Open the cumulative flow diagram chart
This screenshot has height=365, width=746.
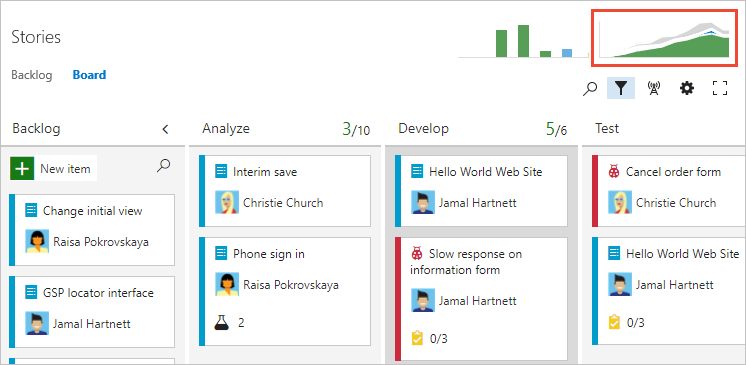click(664, 38)
